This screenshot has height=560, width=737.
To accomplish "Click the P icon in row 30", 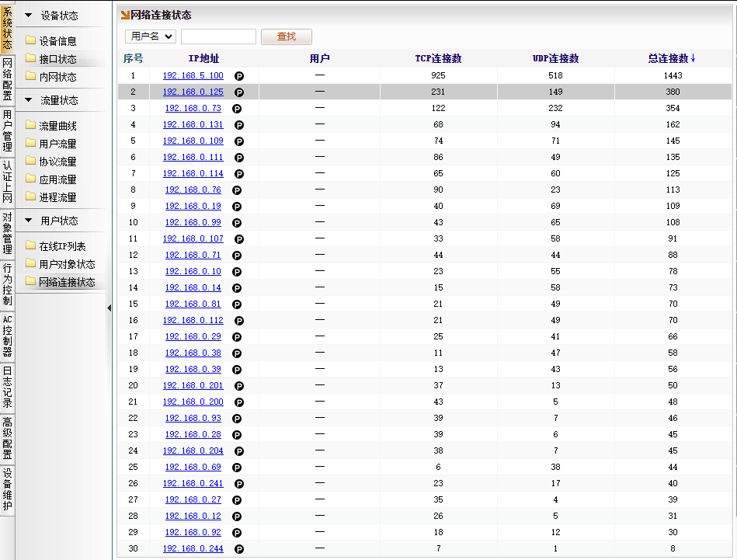I will (x=239, y=549).
